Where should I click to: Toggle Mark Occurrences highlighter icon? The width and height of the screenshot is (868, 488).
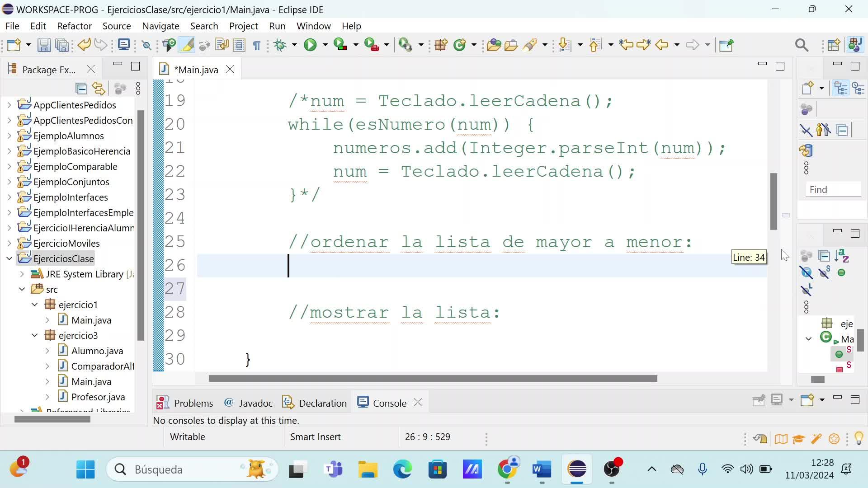tap(187, 45)
